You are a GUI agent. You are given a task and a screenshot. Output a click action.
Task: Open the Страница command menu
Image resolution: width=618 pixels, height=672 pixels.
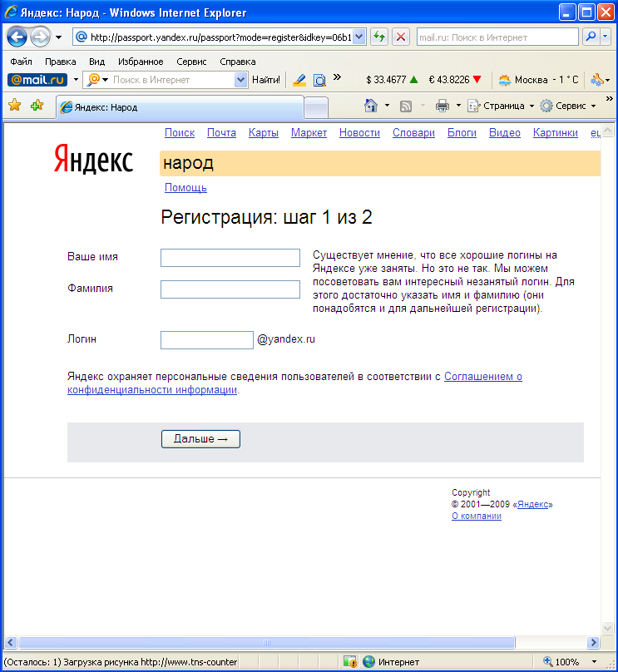501,106
